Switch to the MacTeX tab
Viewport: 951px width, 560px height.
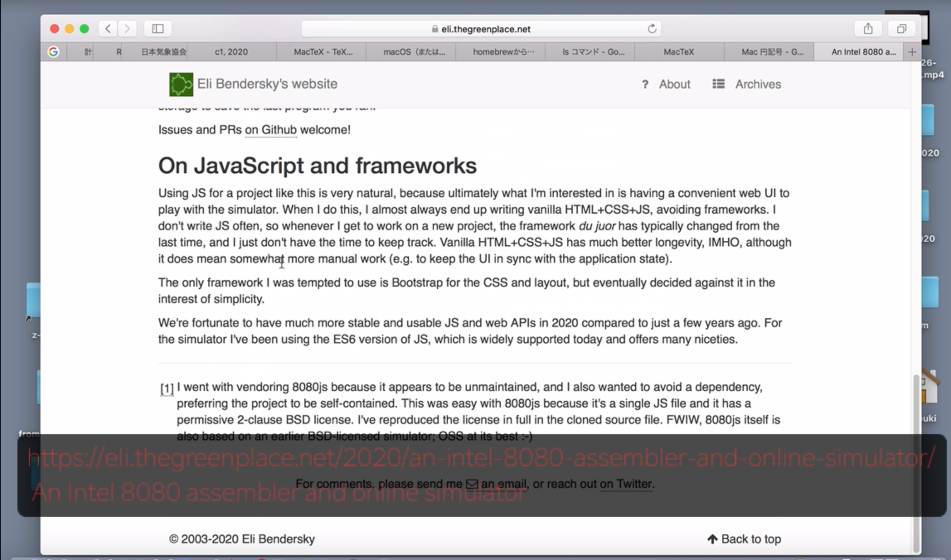pyautogui.click(x=679, y=52)
